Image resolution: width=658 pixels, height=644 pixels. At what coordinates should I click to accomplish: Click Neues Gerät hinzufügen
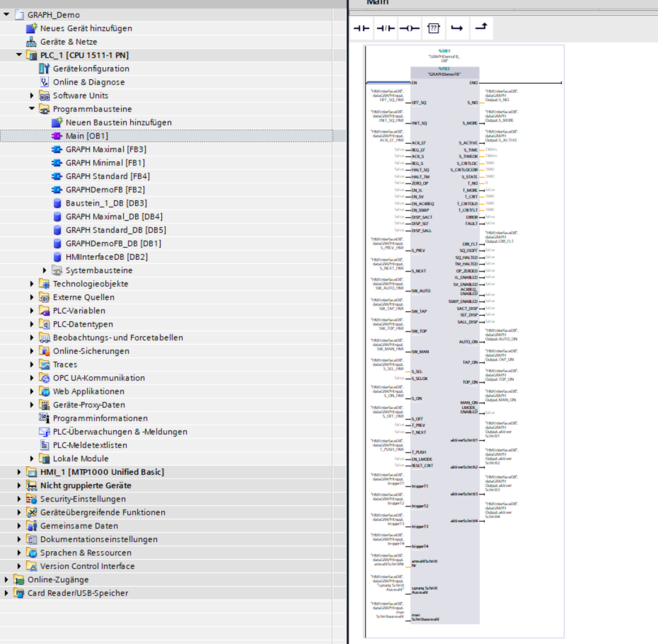[85, 28]
